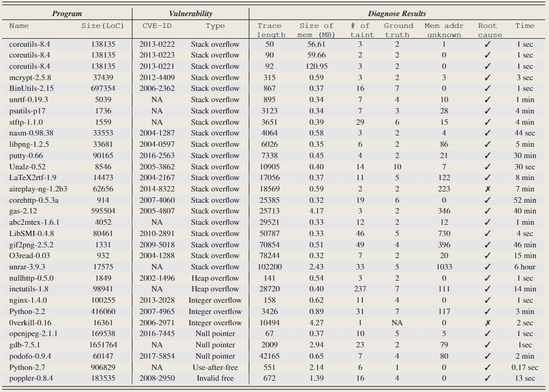This screenshot has height=392, width=549.
Task: Toggle the Root cause mark for LibSMI-0.4.8
Action: (487, 233)
